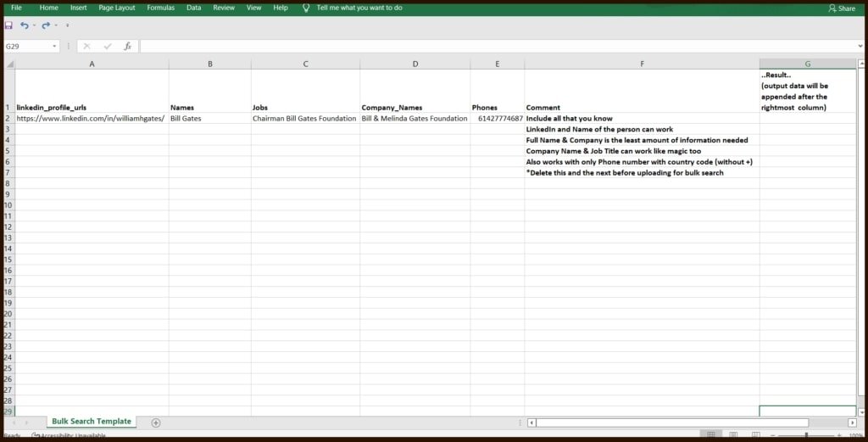Image resolution: width=868 pixels, height=442 pixels.
Task: Add a new sheet with plus icon
Action: (x=156, y=422)
